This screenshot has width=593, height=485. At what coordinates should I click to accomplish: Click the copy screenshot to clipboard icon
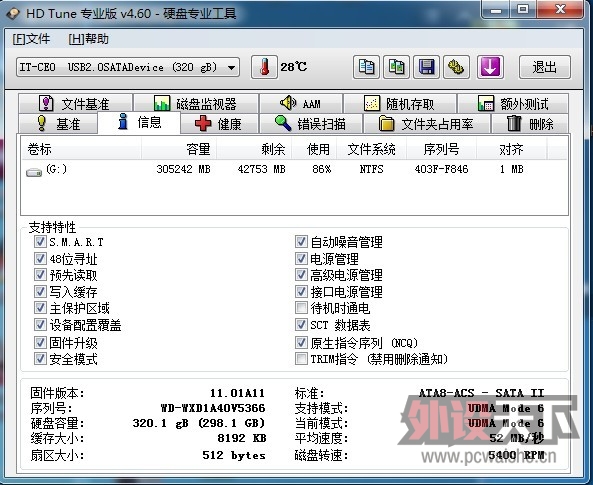(x=396, y=67)
